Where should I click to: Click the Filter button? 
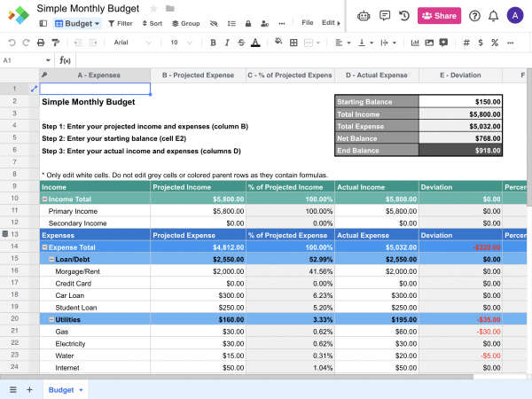coord(120,23)
